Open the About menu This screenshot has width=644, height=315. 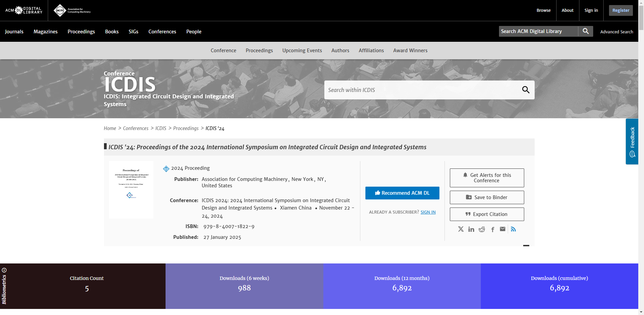pyautogui.click(x=567, y=10)
